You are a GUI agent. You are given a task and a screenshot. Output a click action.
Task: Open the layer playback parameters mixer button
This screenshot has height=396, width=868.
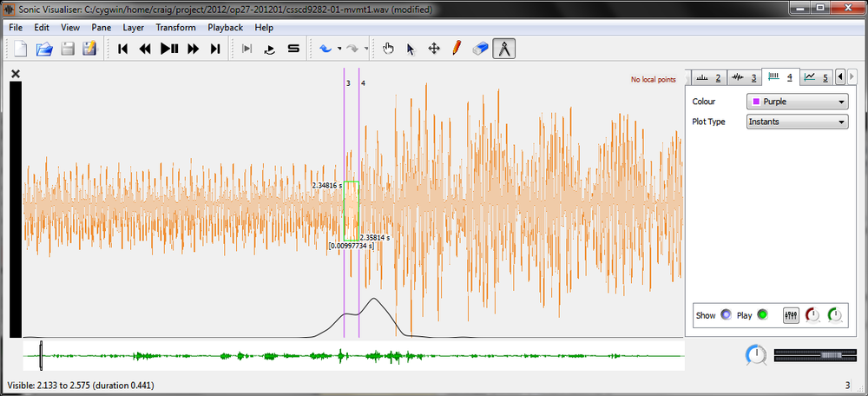point(790,316)
